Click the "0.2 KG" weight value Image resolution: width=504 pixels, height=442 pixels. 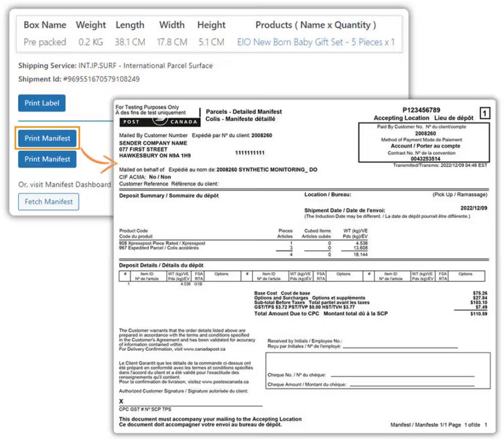[91, 42]
